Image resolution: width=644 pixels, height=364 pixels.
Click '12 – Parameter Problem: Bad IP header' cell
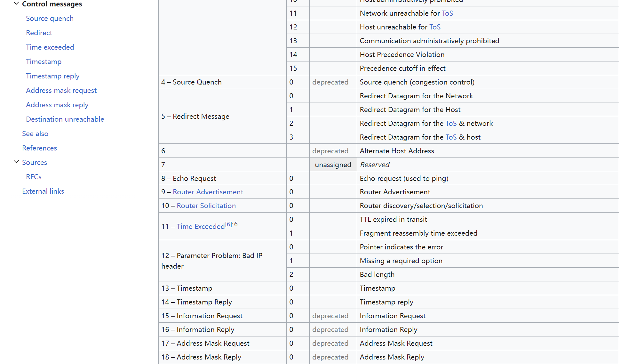click(x=222, y=261)
